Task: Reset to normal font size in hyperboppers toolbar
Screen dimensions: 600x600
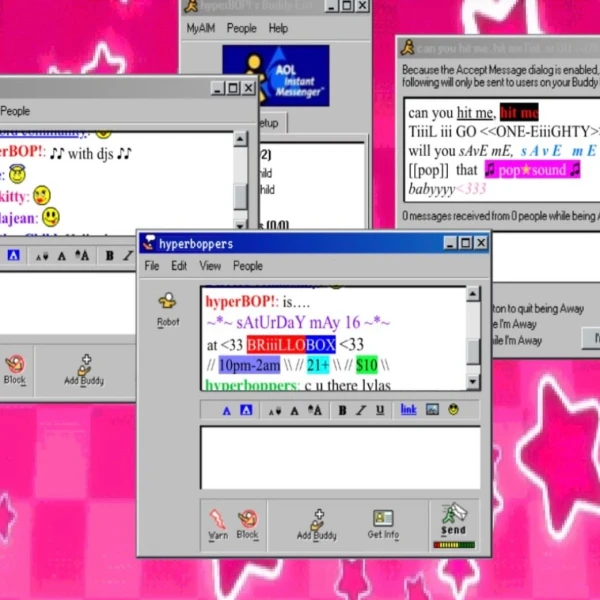Action: coord(294,411)
